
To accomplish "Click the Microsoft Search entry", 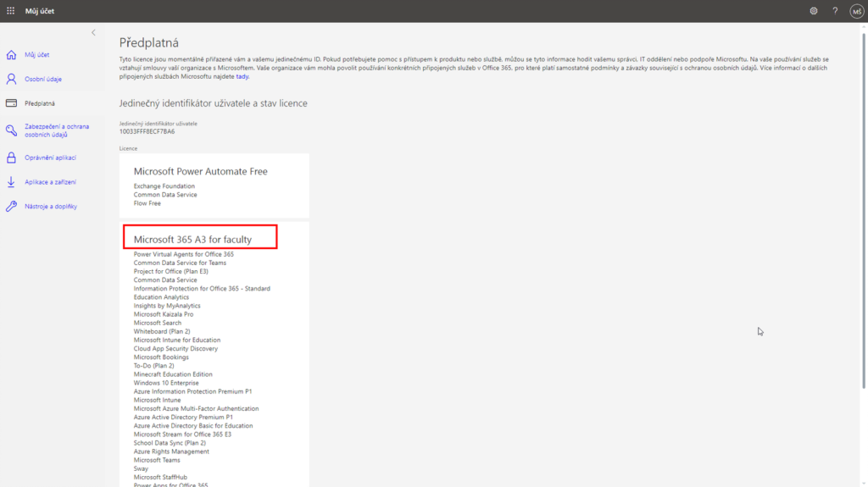I will point(157,324).
